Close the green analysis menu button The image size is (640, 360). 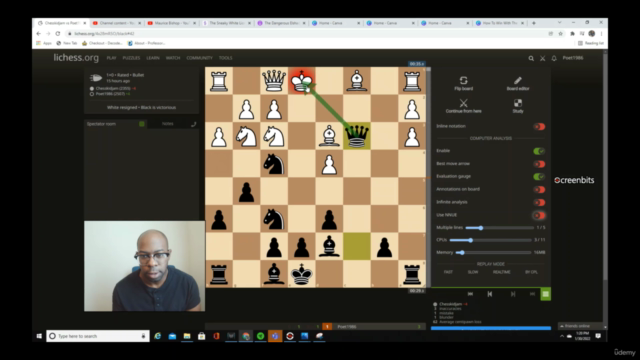pyautogui.click(x=546, y=294)
